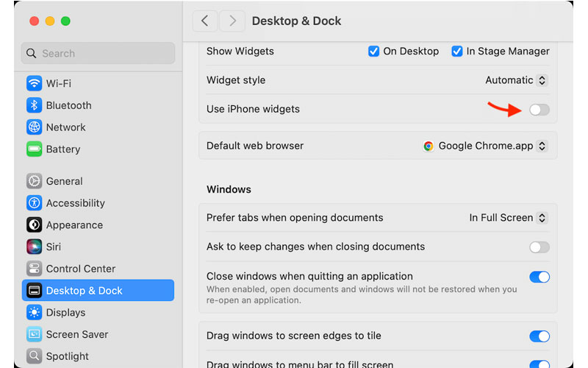Toggle Drag windows to menu bar switch

tap(539, 364)
